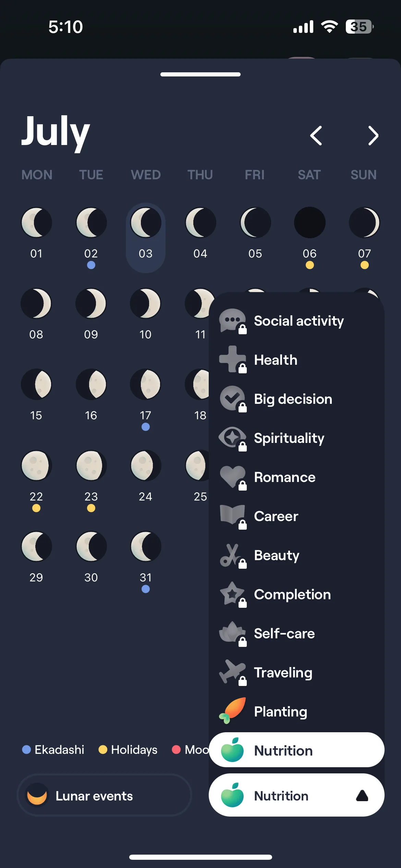This screenshot has height=868, width=401.
Task: Choose the Planting carrot icon
Action: [x=232, y=711]
